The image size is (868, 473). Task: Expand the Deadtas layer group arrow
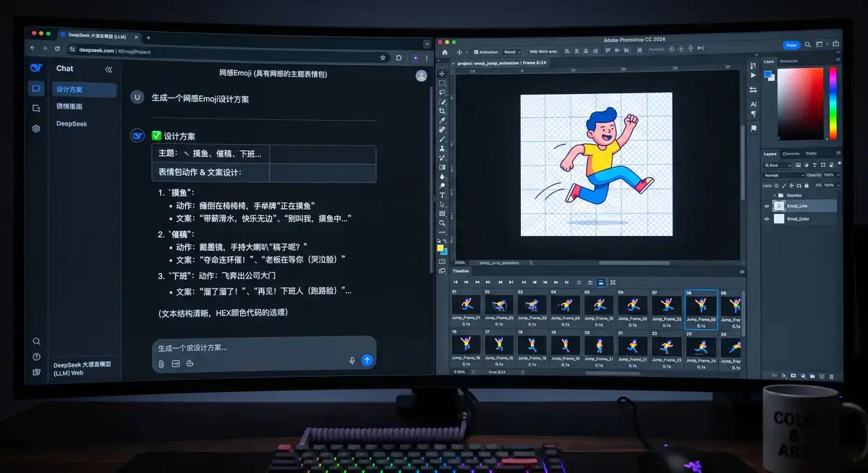click(774, 195)
